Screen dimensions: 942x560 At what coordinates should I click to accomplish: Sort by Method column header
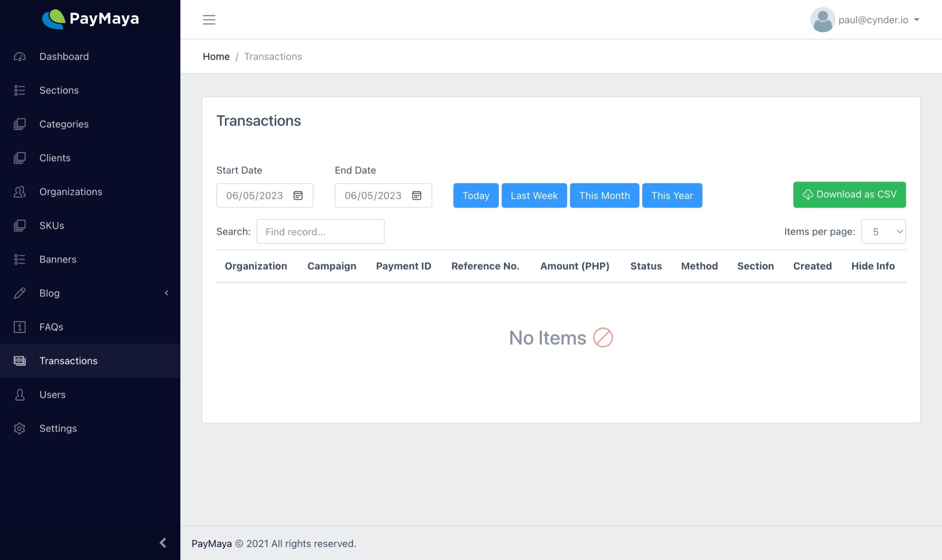coord(699,266)
